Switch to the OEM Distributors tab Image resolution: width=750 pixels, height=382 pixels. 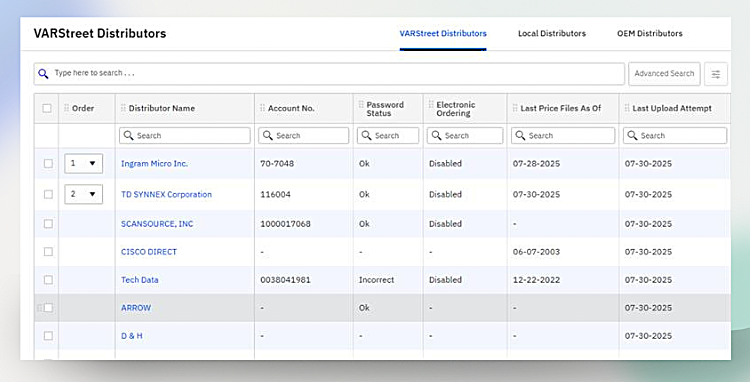point(650,33)
